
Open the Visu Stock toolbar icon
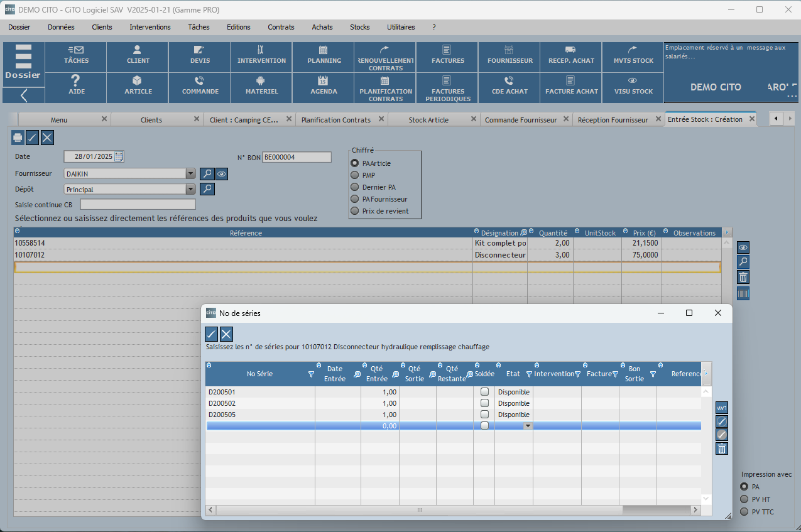[633, 88]
